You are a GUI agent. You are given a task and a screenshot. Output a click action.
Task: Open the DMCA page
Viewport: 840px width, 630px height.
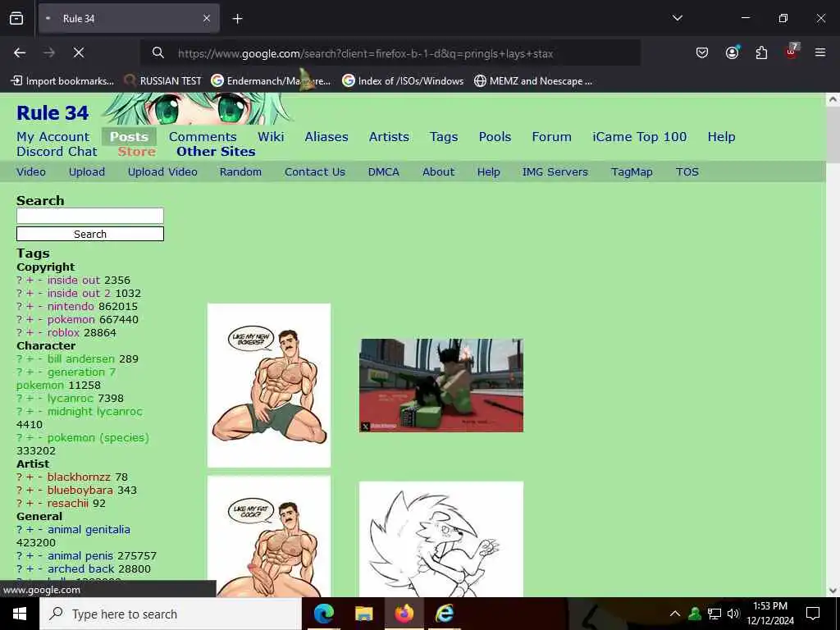coord(384,172)
